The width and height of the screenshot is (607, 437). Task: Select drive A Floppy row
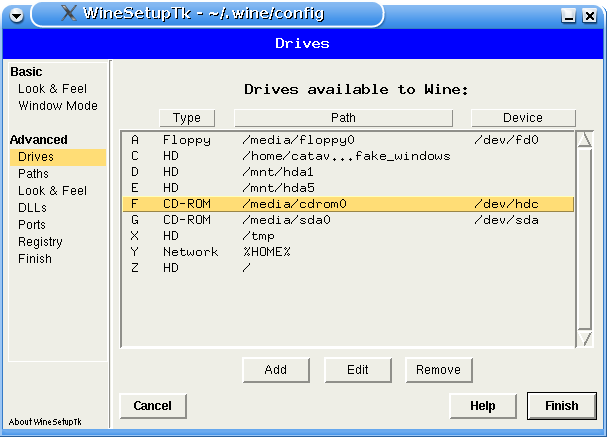[x=348, y=140]
